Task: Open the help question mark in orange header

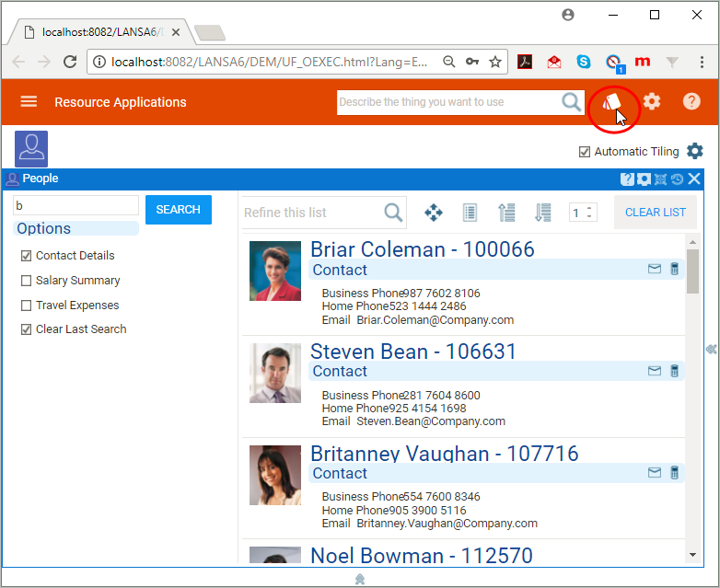Action: click(691, 101)
